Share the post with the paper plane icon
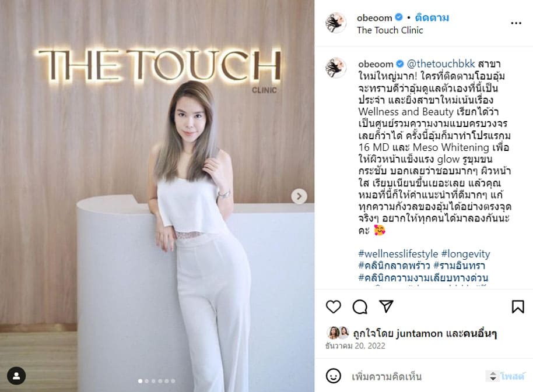Viewport: 533px width, 392px height. click(x=386, y=306)
